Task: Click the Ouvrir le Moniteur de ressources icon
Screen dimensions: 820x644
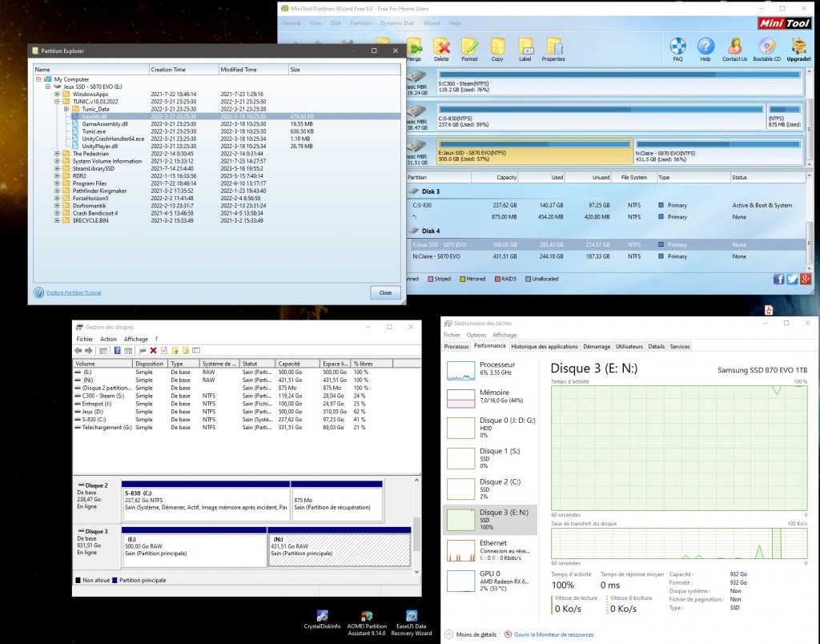Action: tap(508, 634)
